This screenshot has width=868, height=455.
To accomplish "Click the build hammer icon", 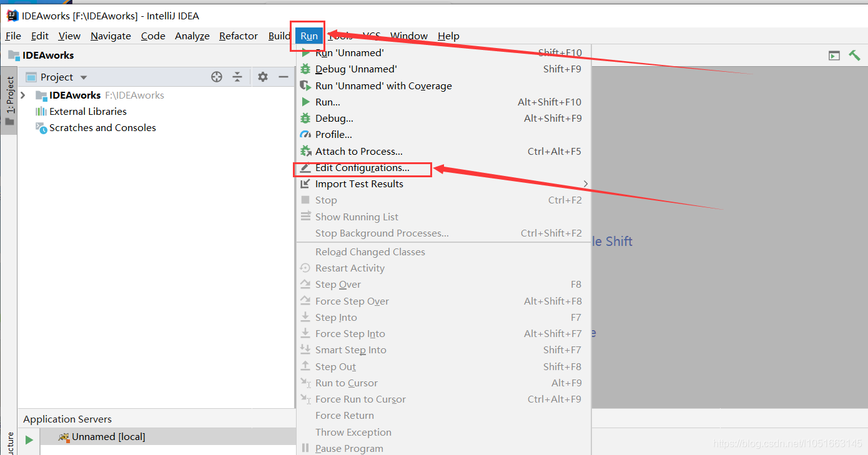I will pyautogui.click(x=854, y=55).
